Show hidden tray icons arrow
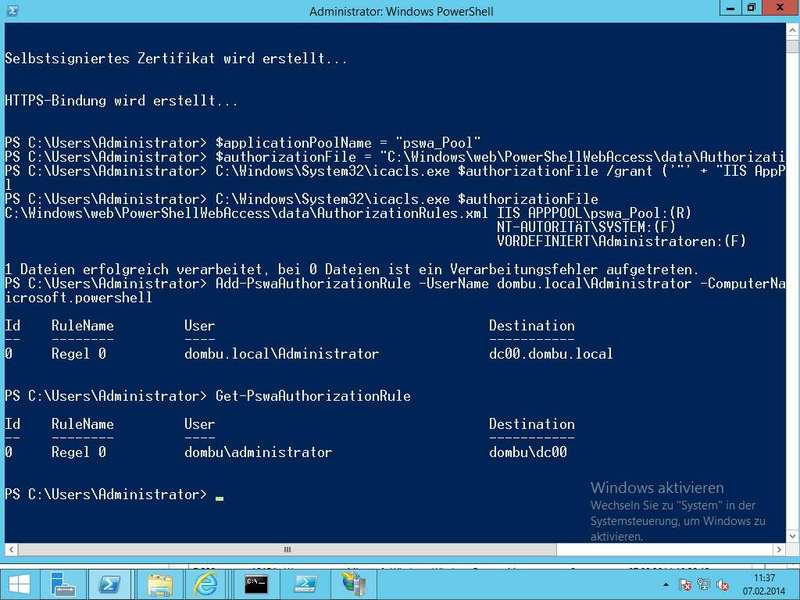 point(665,585)
